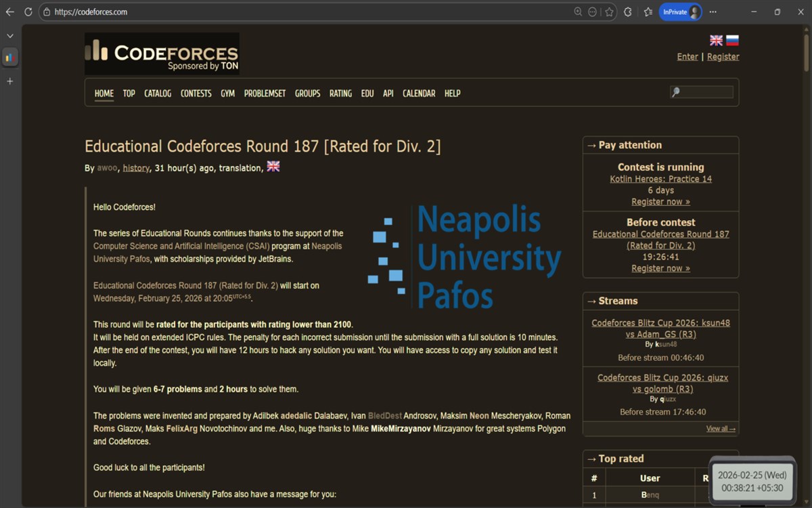Image resolution: width=812 pixels, height=508 pixels.
Task: Click the zoom magnifier icon in address bar
Action: [x=578, y=12]
